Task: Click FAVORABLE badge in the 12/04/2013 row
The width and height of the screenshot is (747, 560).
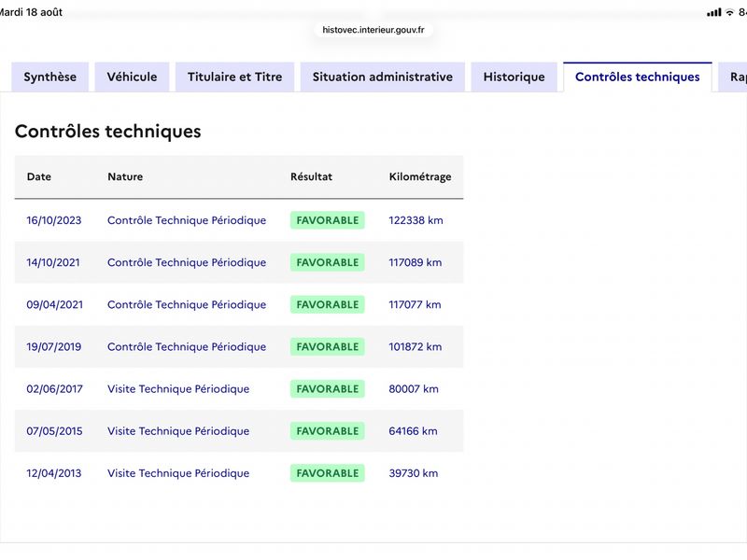Action: pos(328,473)
